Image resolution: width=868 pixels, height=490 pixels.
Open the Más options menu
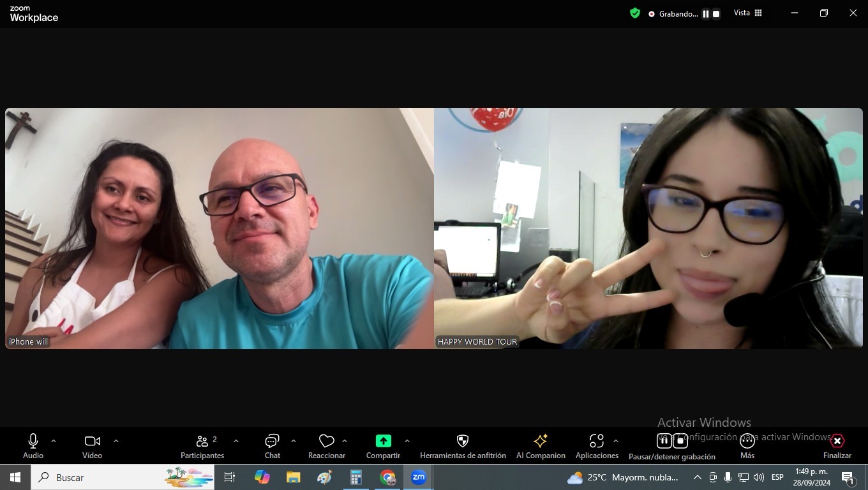[747, 446]
